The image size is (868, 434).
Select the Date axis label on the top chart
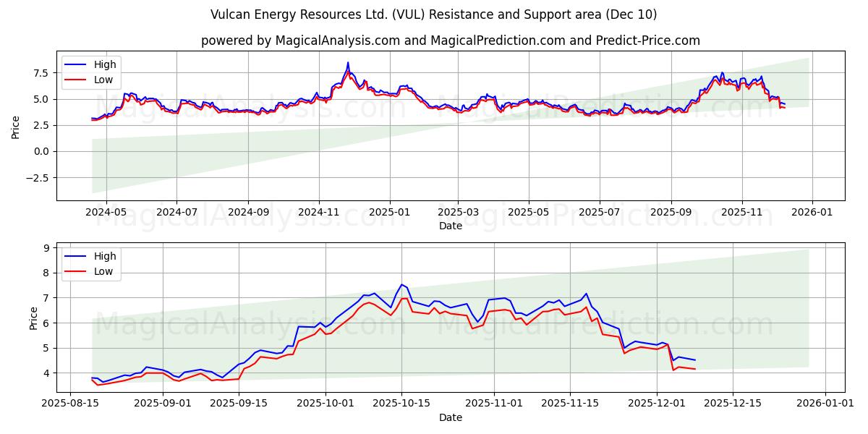pos(451,226)
